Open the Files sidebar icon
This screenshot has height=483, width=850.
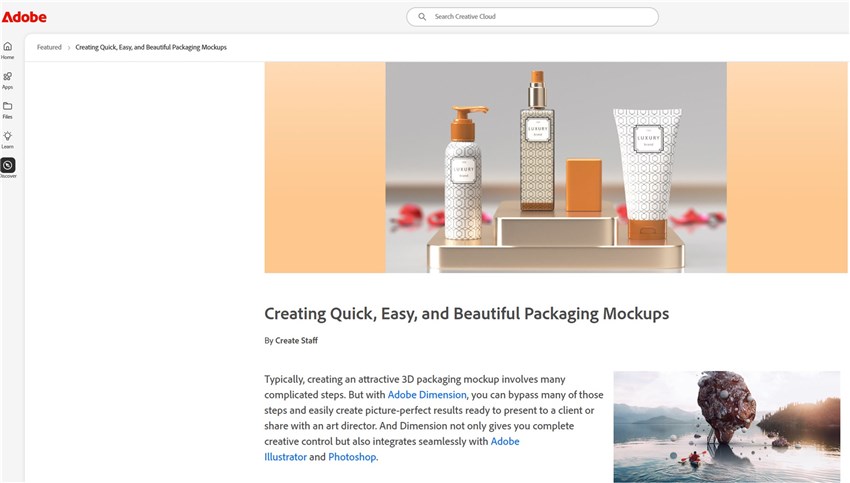point(8,106)
